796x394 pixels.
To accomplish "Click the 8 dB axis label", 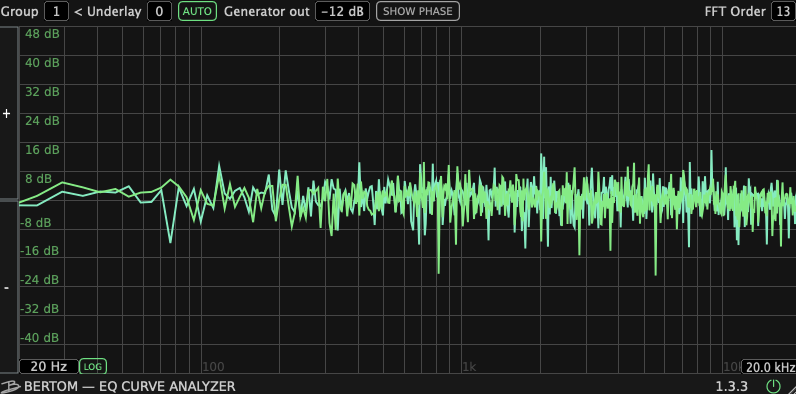I will pyautogui.click(x=39, y=179).
